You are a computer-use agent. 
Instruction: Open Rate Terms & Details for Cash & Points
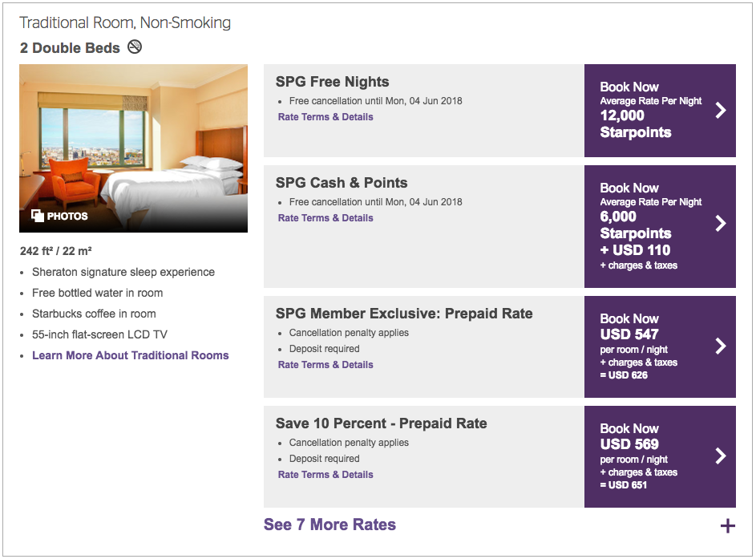pos(325,218)
